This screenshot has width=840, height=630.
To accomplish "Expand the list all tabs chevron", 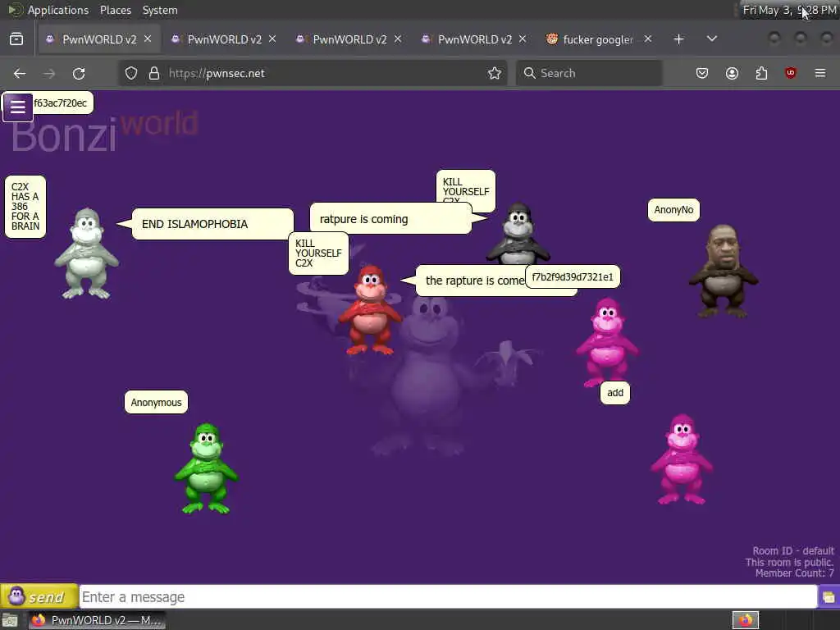I will click(712, 39).
